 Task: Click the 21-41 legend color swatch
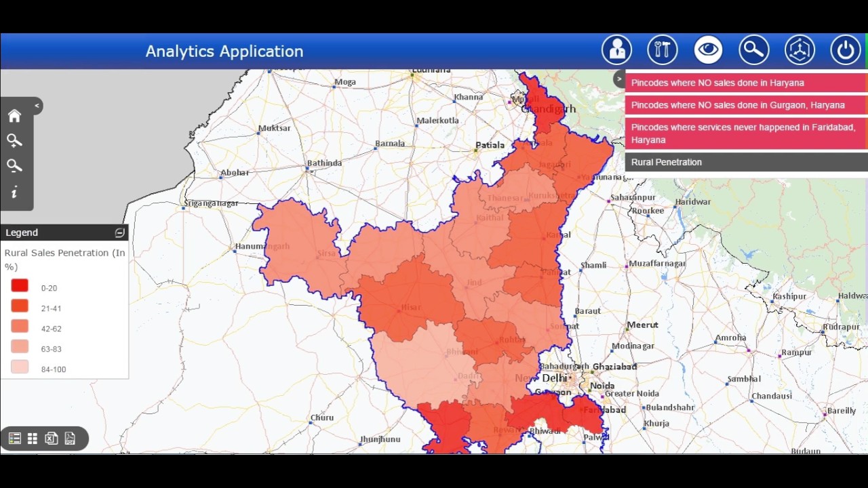20,306
